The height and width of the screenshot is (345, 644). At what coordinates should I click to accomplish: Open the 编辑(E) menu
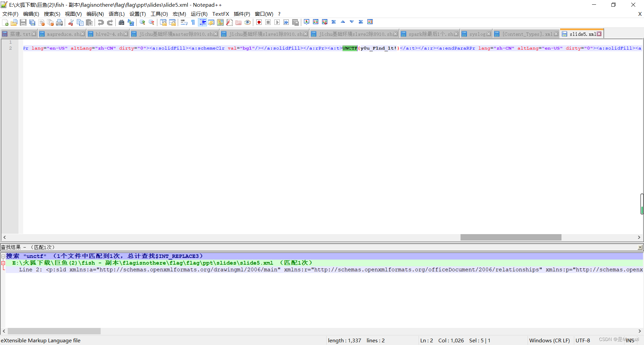click(31, 14)
